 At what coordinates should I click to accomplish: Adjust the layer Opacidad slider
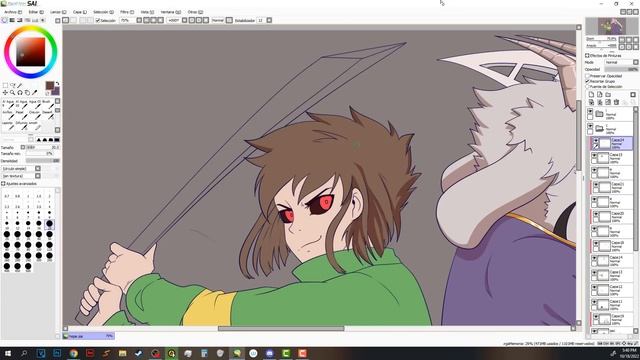point(621,69)
